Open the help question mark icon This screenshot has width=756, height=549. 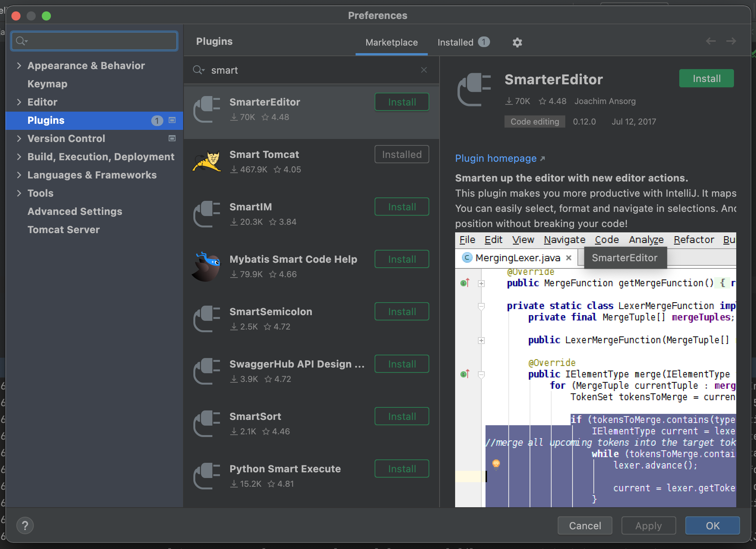coord(25,525)
